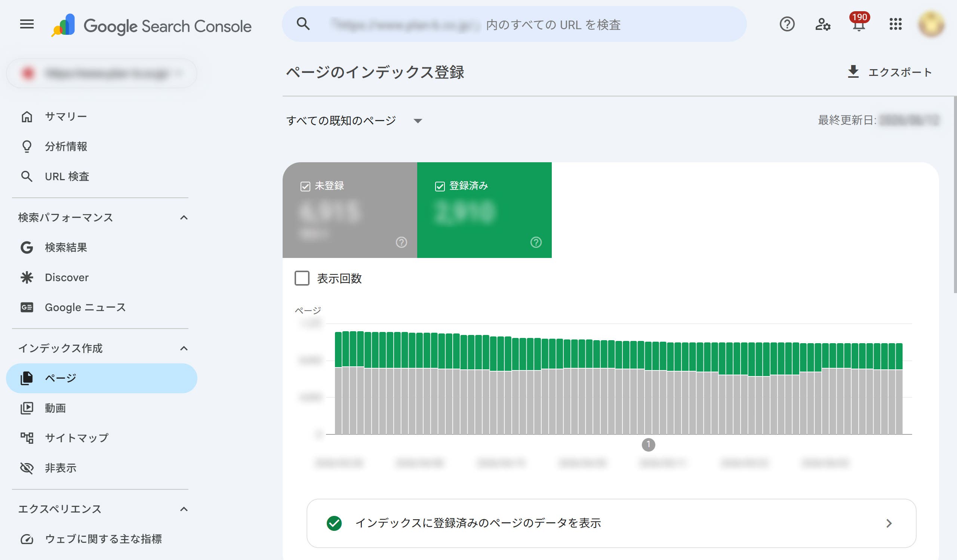Click the page vertical scrollbar

(955, 194)
